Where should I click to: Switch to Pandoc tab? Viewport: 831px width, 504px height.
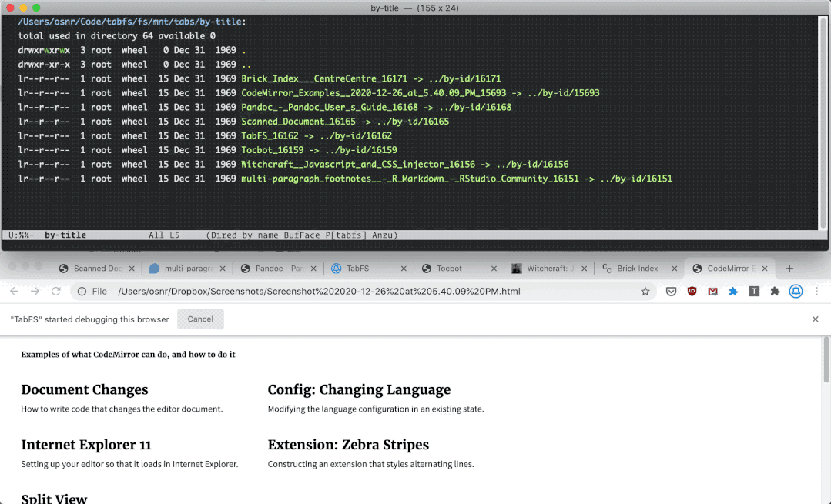pyautogui.click(x=278, y=269)
